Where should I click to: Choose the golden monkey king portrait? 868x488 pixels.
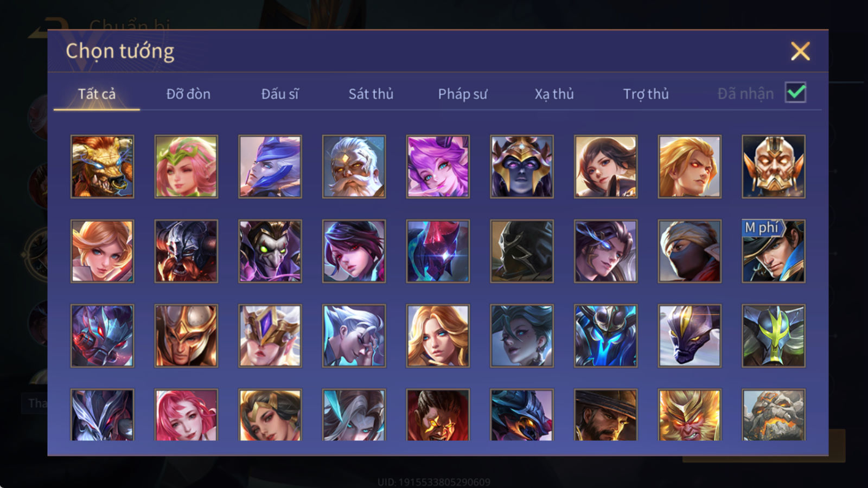click(690, 415)
